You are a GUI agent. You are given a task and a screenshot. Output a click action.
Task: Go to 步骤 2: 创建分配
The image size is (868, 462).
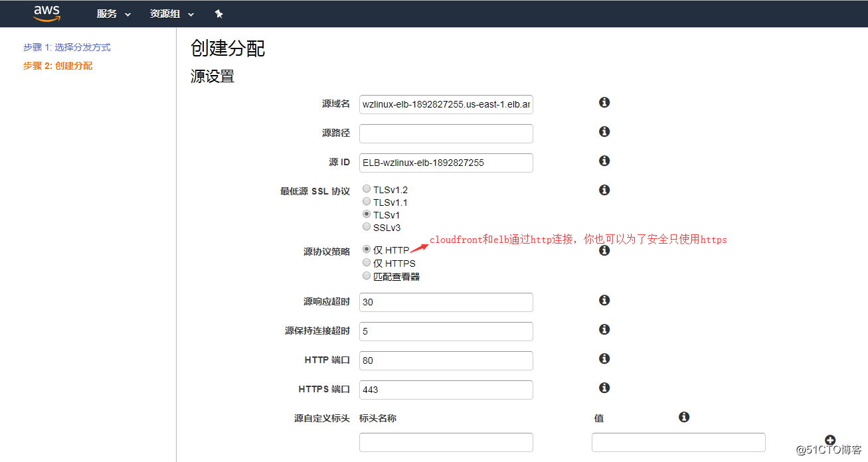point(58,66)
